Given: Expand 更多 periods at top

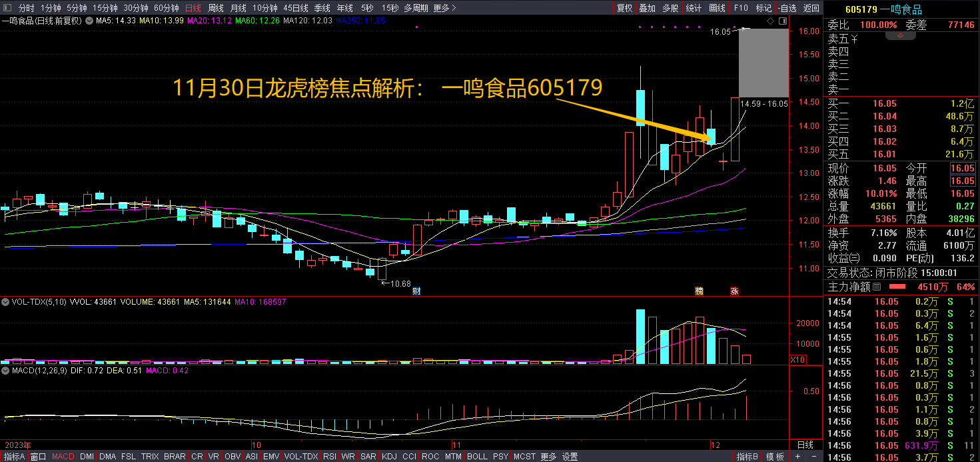Looking at the screenshot, I should click(444, 8).
